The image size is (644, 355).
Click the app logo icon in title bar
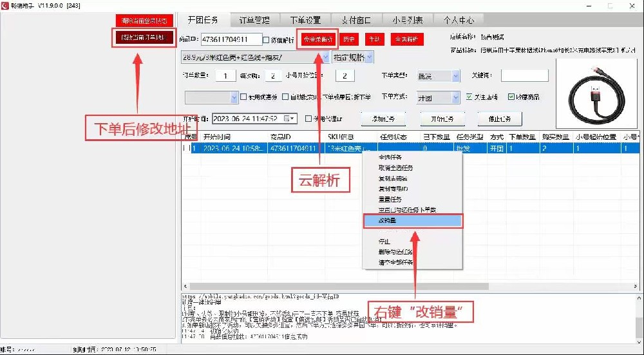point(6,6)
